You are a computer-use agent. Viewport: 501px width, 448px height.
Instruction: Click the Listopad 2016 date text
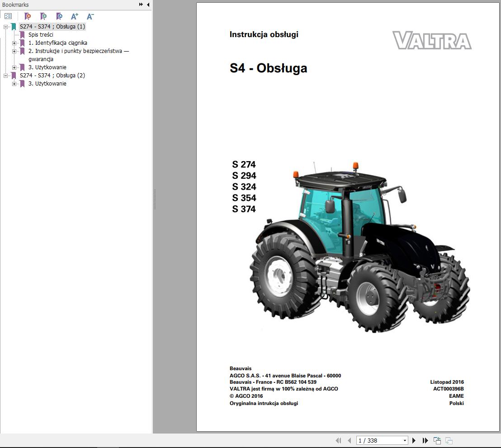(x=447, y=382)
